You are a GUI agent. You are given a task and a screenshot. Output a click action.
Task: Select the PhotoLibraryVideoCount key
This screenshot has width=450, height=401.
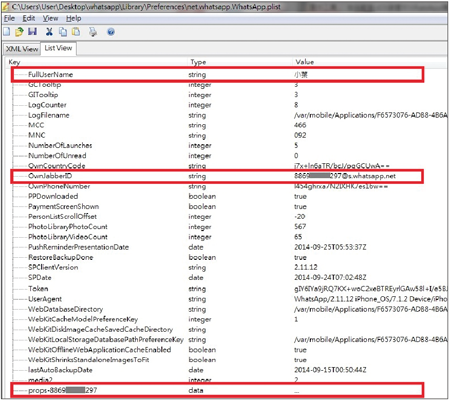[x=68, y=237]
